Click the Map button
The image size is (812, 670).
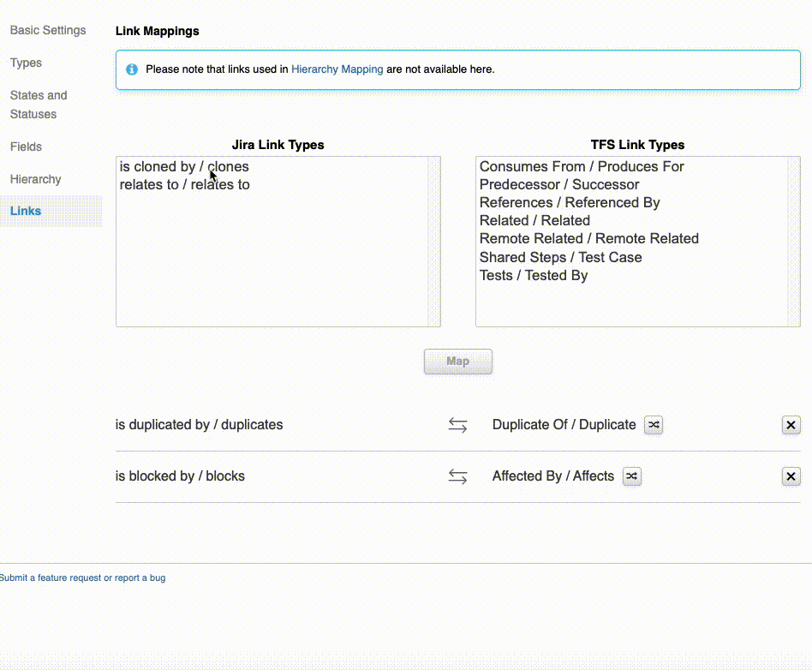[457, 361]
